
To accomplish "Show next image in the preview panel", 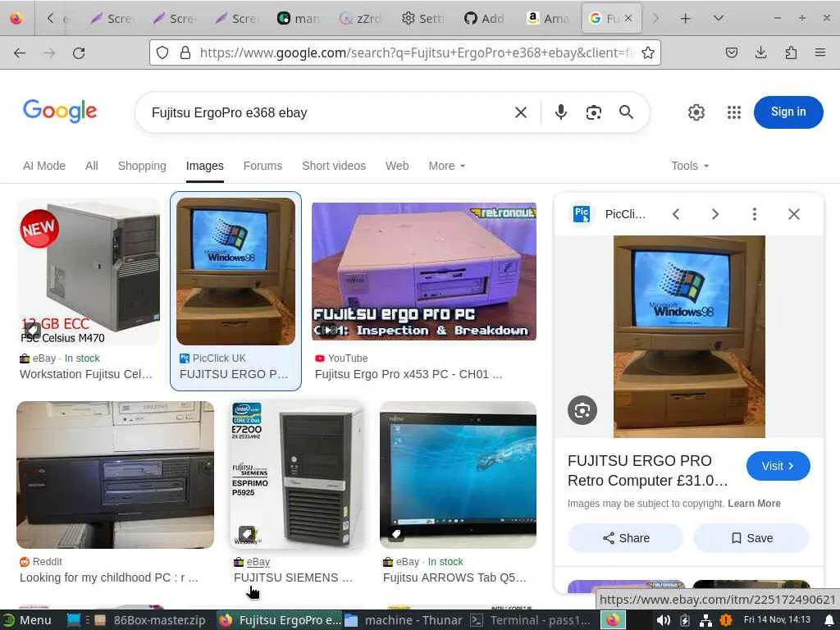I will pyautogui.click(x=715, y=214).
